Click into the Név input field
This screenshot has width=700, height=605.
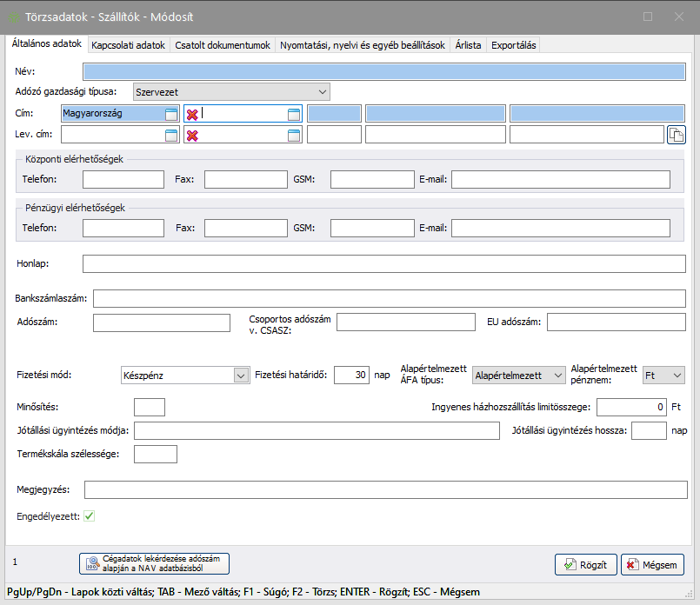383,70
